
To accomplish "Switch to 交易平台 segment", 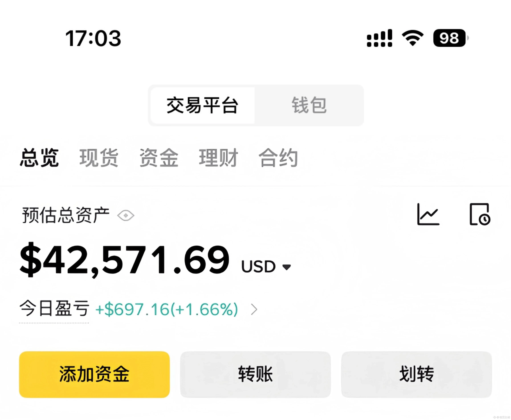I will coord(202,105).
